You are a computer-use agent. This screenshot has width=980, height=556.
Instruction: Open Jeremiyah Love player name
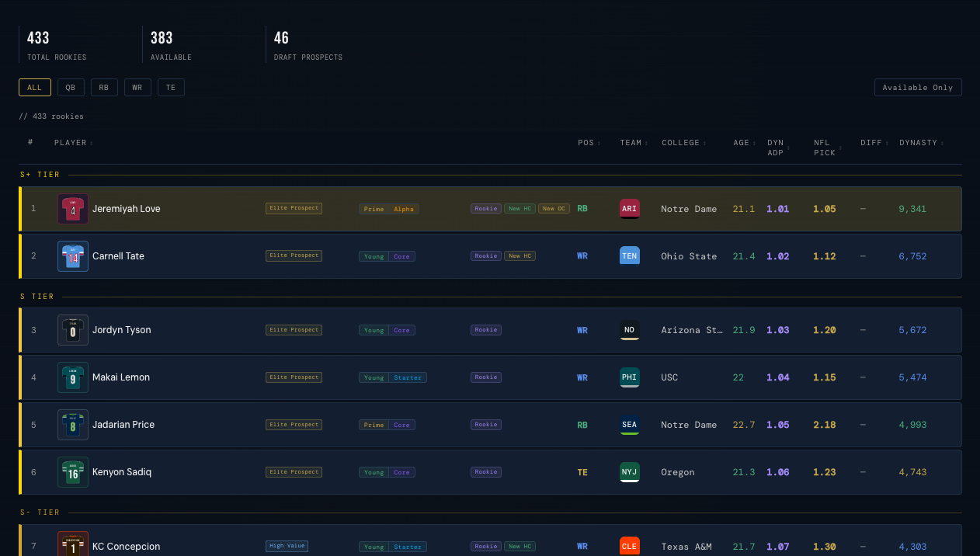click(x=127, y=209)
